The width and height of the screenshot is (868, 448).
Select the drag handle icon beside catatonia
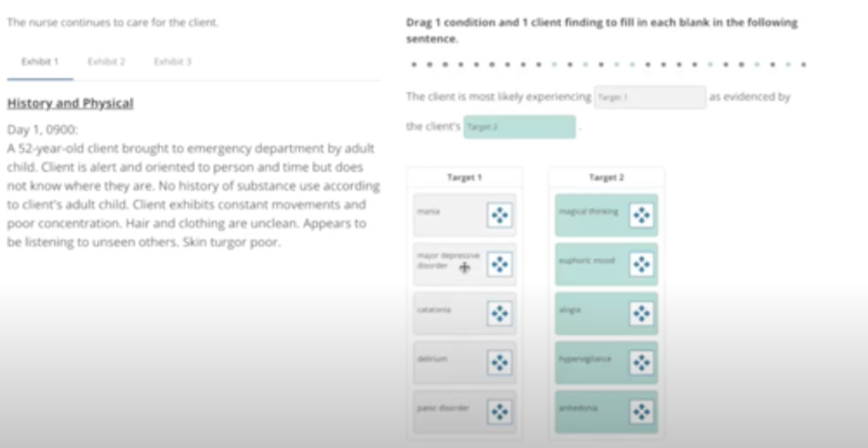(x=499, y=314)
